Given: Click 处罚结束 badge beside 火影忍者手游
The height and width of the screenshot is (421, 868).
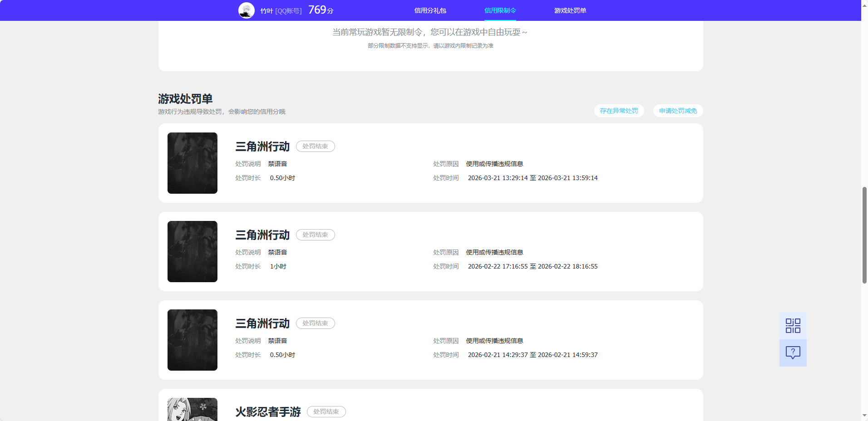Looking at the screenshot, I should pyautogui.click(x=326, y=411).
